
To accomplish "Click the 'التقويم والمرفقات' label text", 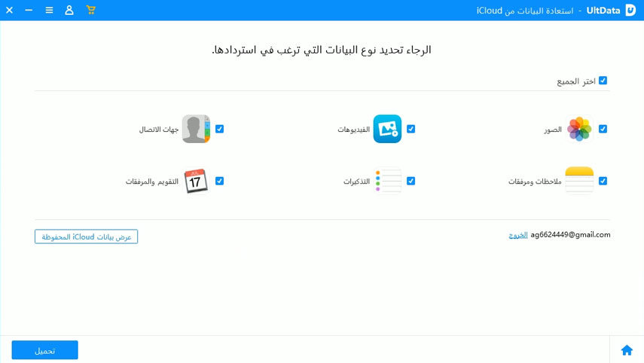I will click(152, 181).
